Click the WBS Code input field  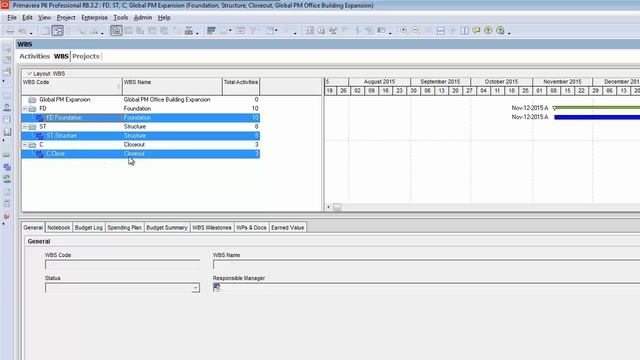[122, 265]
